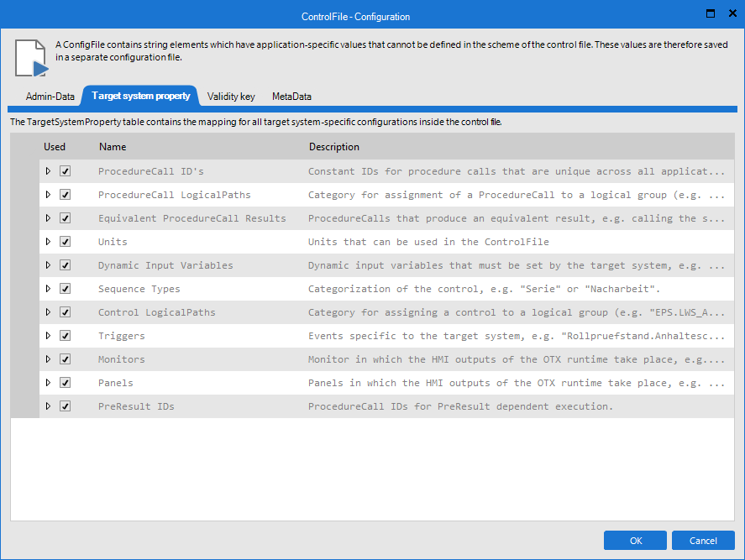Screen dimensions: 745x560
Task: Uncheck the ProcedureCall ID's Used checkbox
Action: [65, 171]
